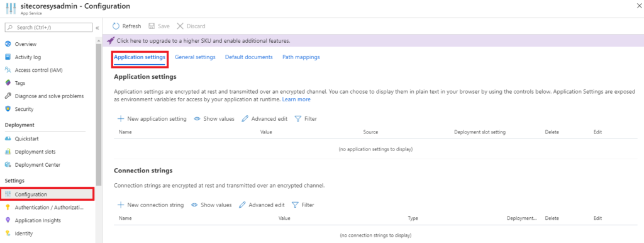Screen dimensions: 644x243
Task: Select Configuration under Settings
Action: click(47, 194)
